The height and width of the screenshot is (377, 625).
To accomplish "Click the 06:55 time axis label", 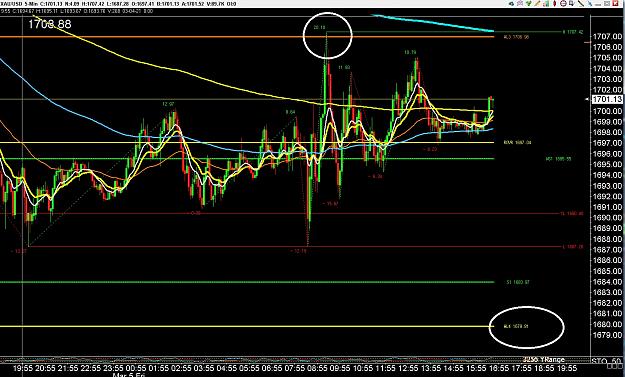I will click(x=271, y=368).
